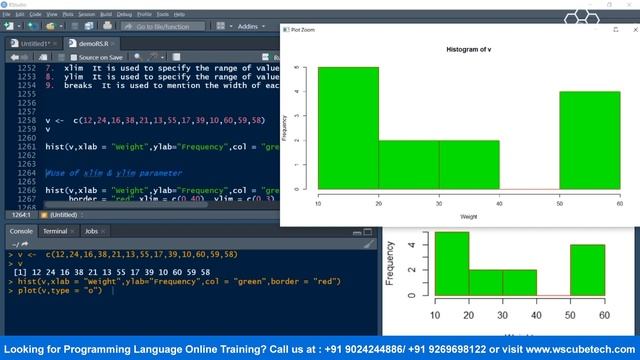Image resolution: width=640 pixels, height=360 pixels.
Task: Click the Code Tools wand icon
Action: [153, 57]
